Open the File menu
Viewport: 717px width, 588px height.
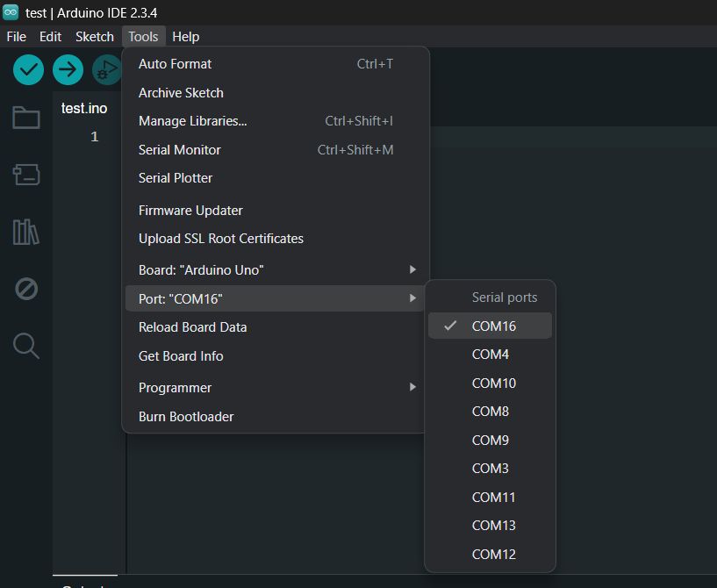point(17,37)
